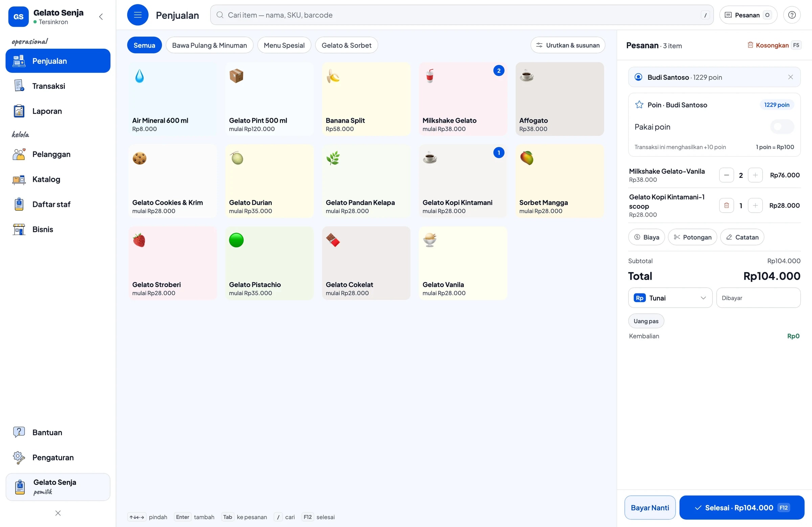Viewport: 812px width, 527px height.
Task: Select the Gelato & Sorbet tab
Action: (346, 45)
